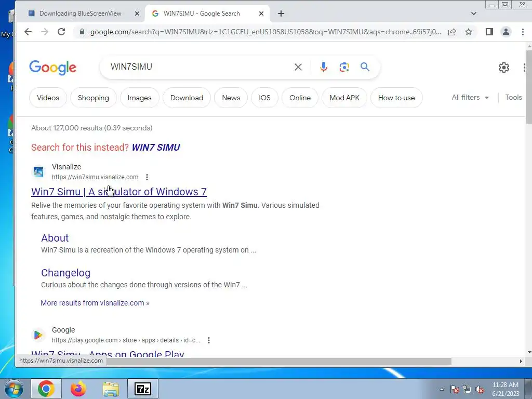Open the Windows Start menu

(14, 389)
